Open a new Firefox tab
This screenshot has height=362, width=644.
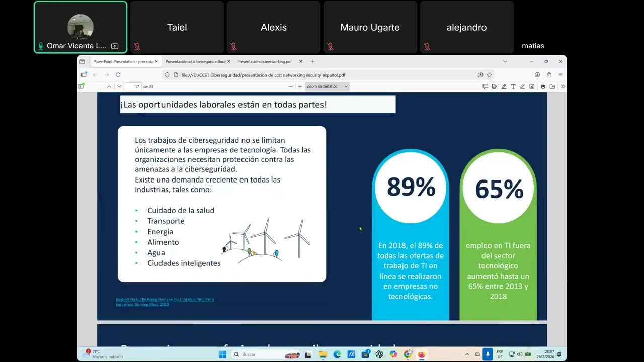coord(313,62)
